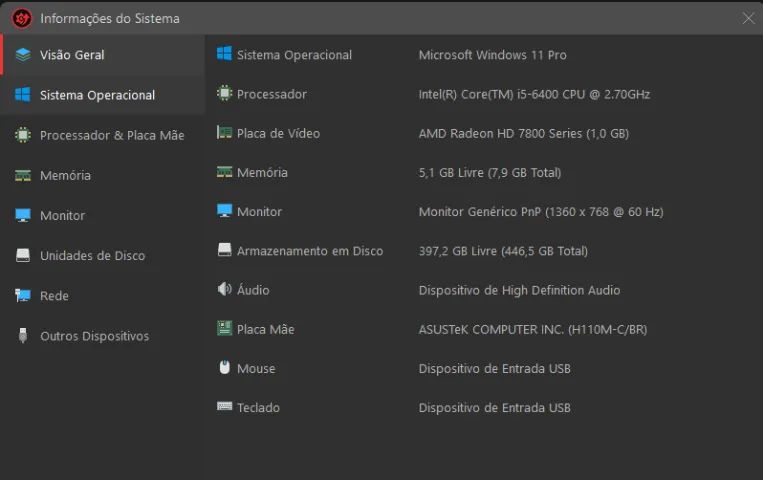Click the Intel Core i5-6400 CPU value
The image size is (763, 480).
click(534, 94)
